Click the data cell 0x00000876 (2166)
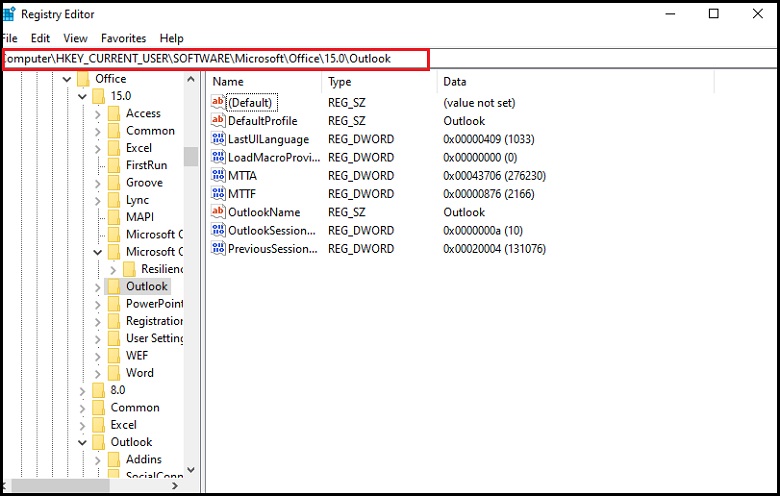 489,194
